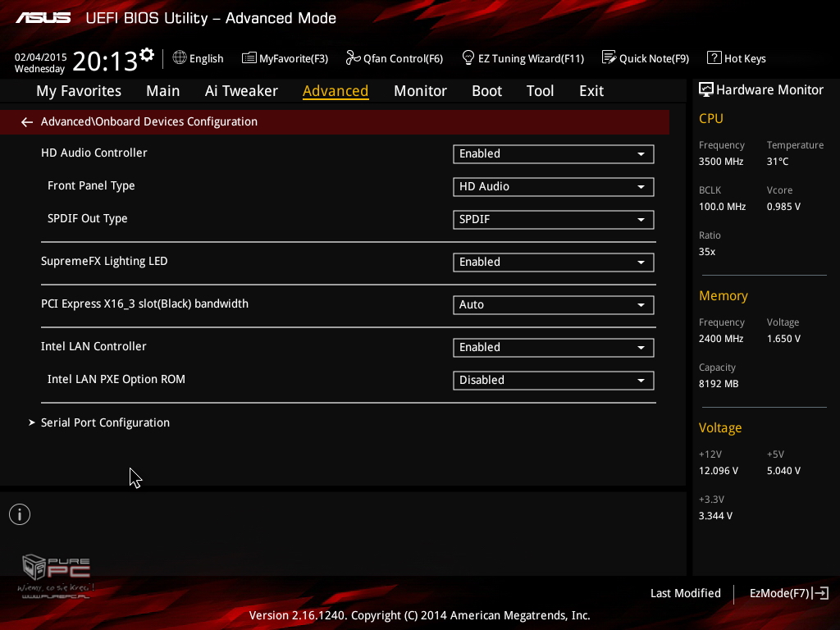Switch to the My Favorites tab
Viewport: 840px width, 630px height.
pos(79,91)
